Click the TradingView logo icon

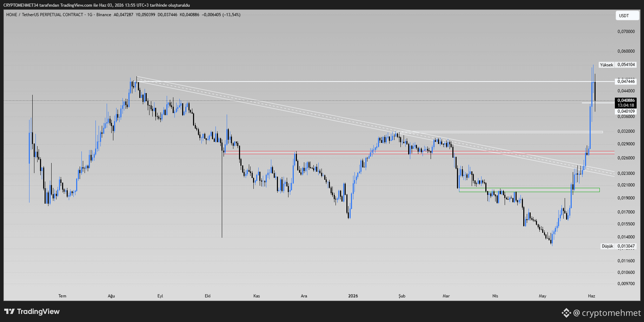click(9, 311)
